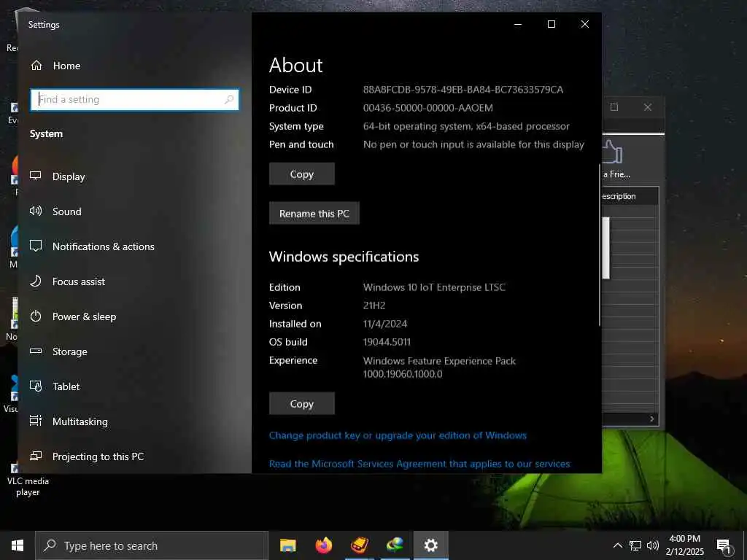This screenshot has height=560, width=747.
Task: Click the Windows specifications heading
Action: (x=344, y=257)
